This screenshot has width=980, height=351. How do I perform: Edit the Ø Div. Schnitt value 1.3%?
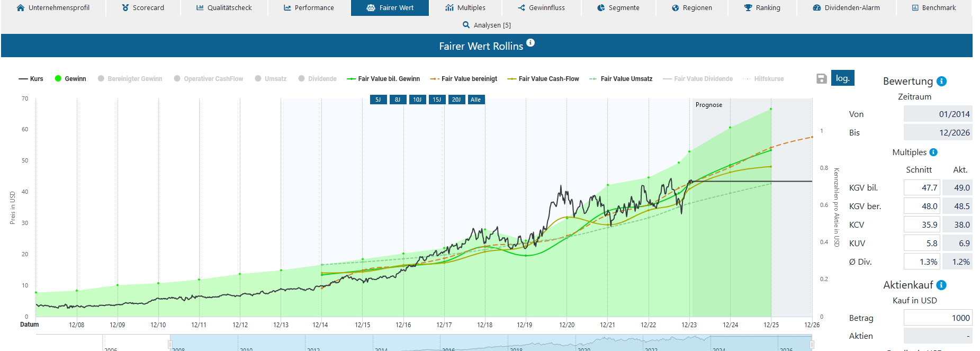click(x=922, y=262)
